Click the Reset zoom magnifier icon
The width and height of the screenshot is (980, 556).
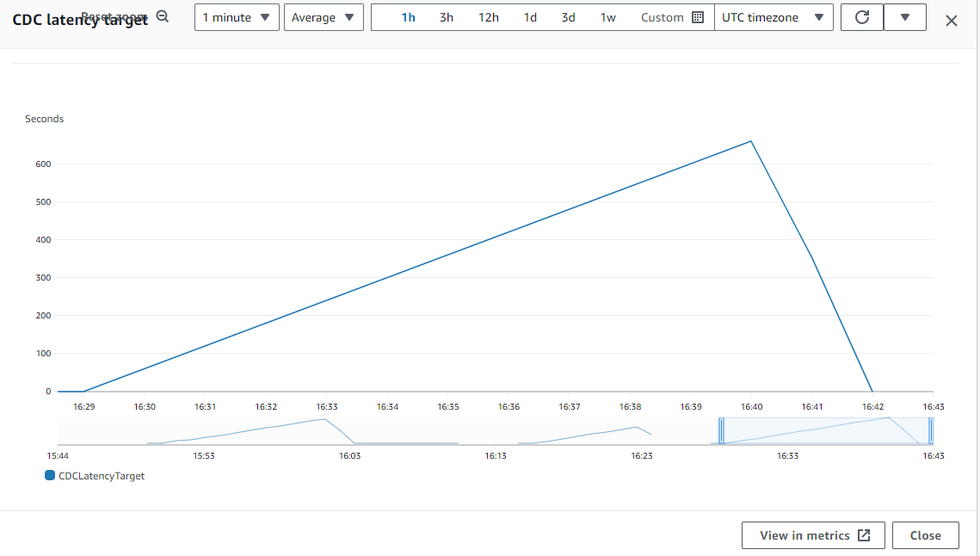163,16
